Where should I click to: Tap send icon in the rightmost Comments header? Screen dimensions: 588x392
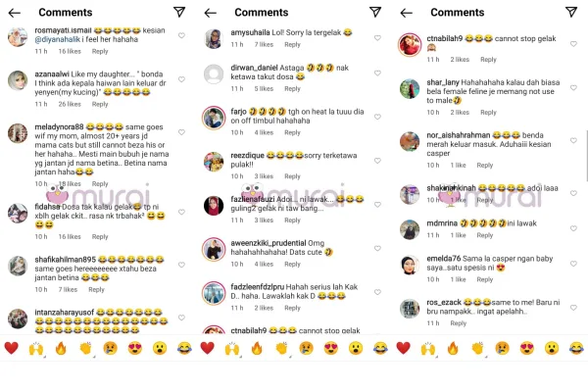(571, 12)
